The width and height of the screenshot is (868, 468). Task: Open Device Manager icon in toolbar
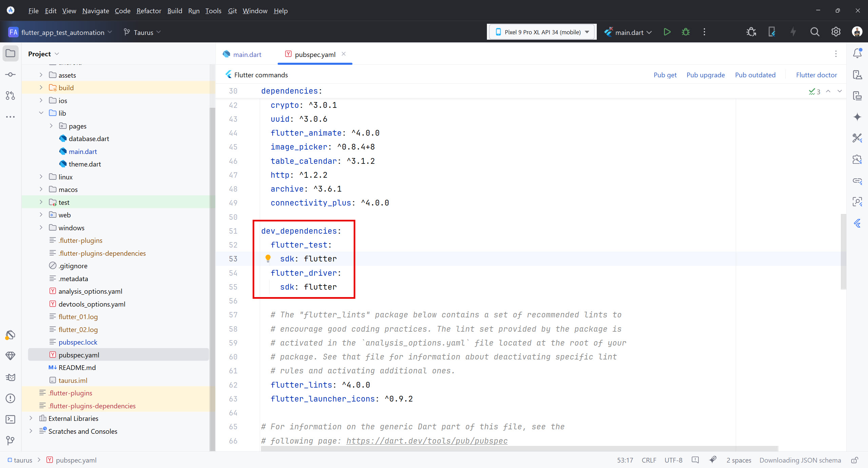pyautogui.click(x=772, y=32)
